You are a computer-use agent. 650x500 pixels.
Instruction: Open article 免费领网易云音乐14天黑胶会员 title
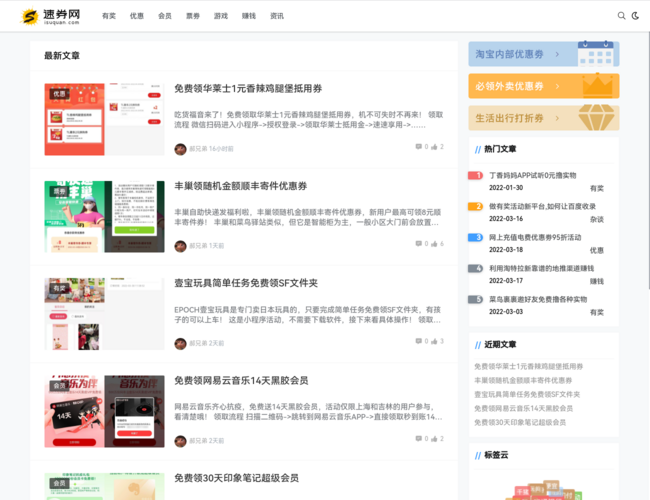(241, 380)
